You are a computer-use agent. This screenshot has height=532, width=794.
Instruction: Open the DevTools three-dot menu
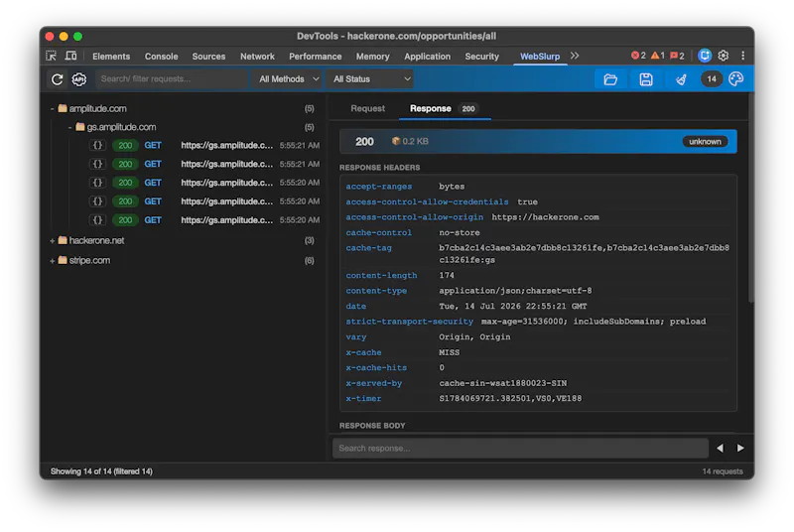point(742,56)
